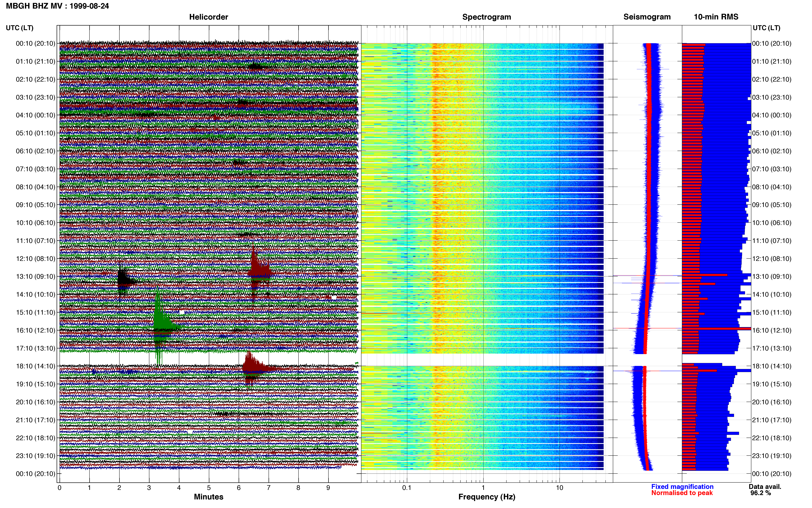Viewport: 812px width, 508px height.
Task: Select helicorder time label "01:10 (21:10)"
Action: pyautogui.click(x=36, y=61)
